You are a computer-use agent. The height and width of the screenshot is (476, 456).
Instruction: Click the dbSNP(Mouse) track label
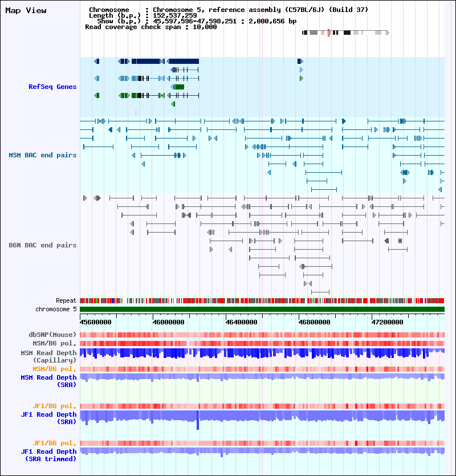[52, 335]
